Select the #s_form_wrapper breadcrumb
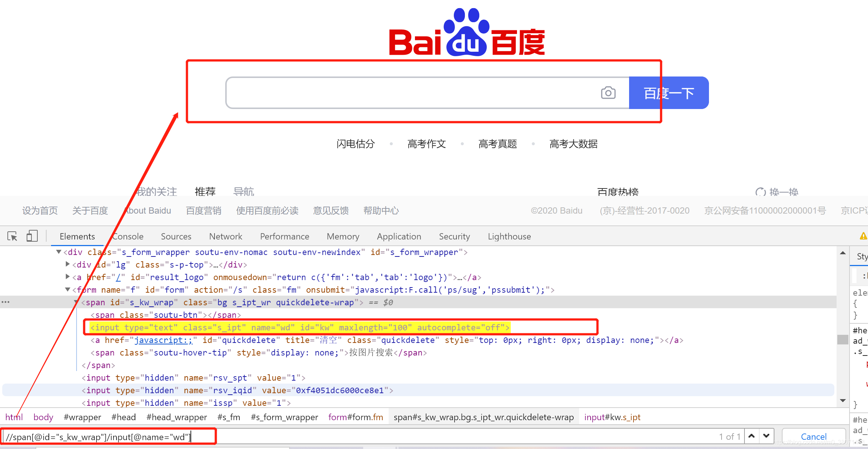The image size is (868, 449). [x=284, y=417]
